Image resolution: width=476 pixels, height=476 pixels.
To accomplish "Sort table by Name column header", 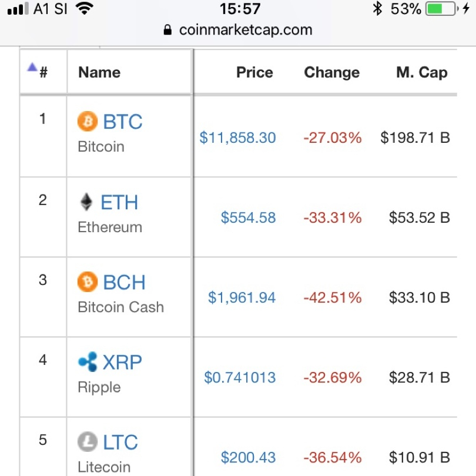I will click(99, 72).
